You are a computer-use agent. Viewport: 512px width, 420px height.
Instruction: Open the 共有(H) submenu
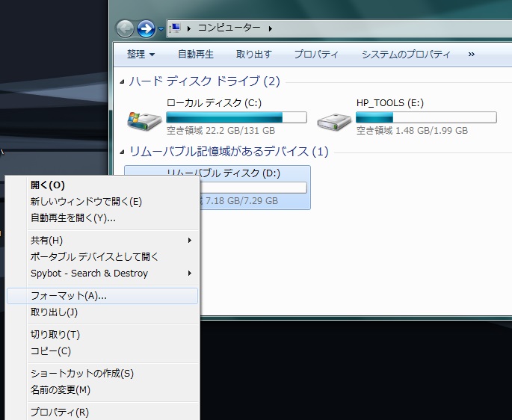102,241
